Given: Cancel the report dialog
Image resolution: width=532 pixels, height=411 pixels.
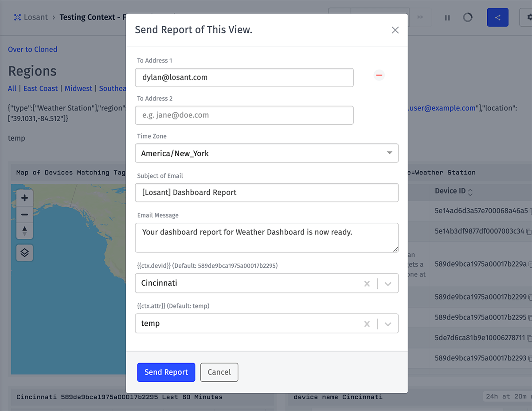Looking at the screenshot, I should click(x=219, y=372).
